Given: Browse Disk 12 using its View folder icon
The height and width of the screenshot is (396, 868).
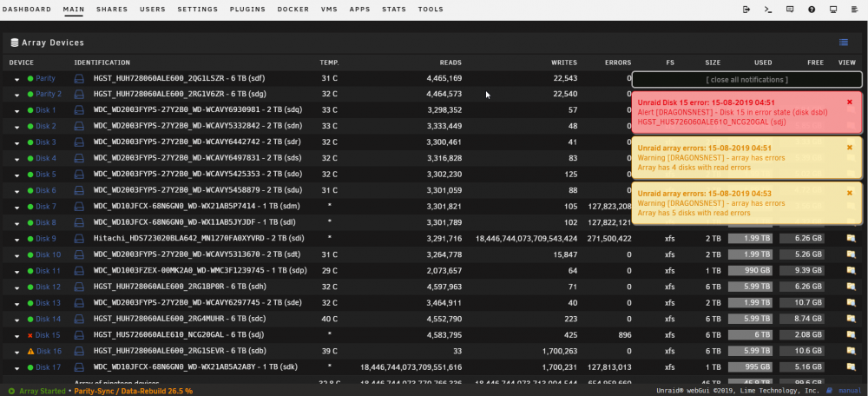Looking at the screenshot, I should [851, 287].
